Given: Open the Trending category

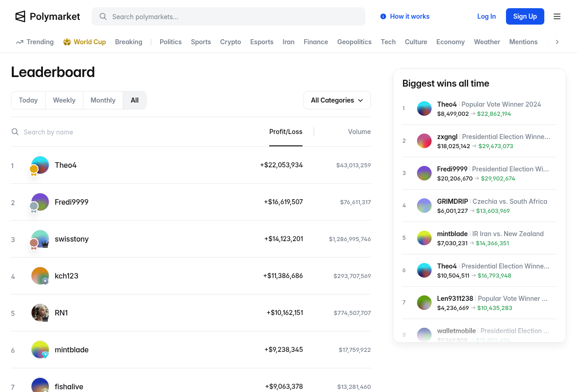Looking at the screenshot, I should click(x=35, y=42).
